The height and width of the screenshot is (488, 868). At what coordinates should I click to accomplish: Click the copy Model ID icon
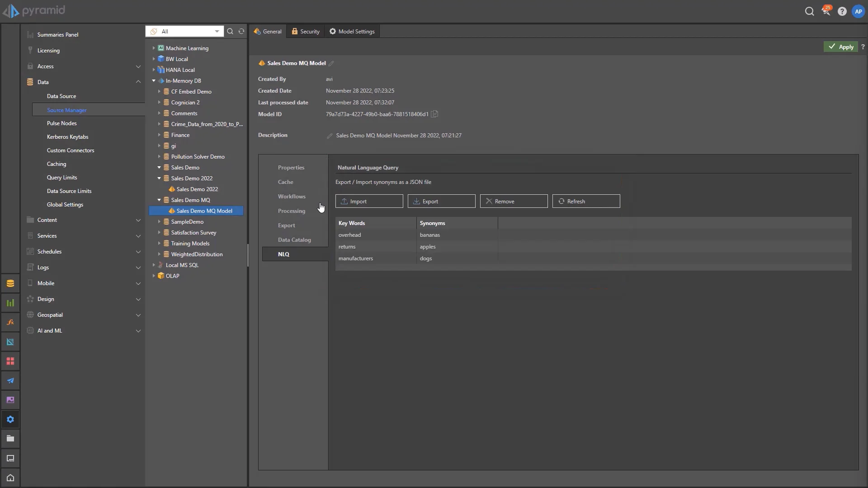click(434, 114)
